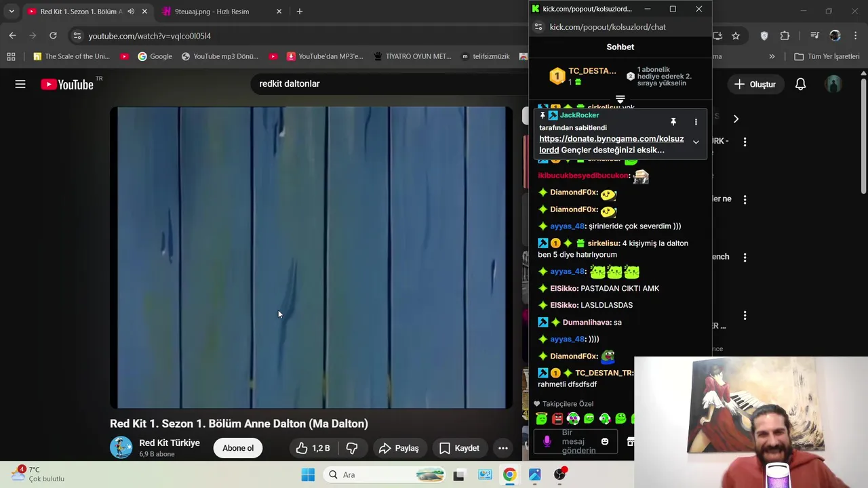Viewport: 868px width, 488px height.
Task: Open the tab search dropdown arrow
Action: [12, 12]
